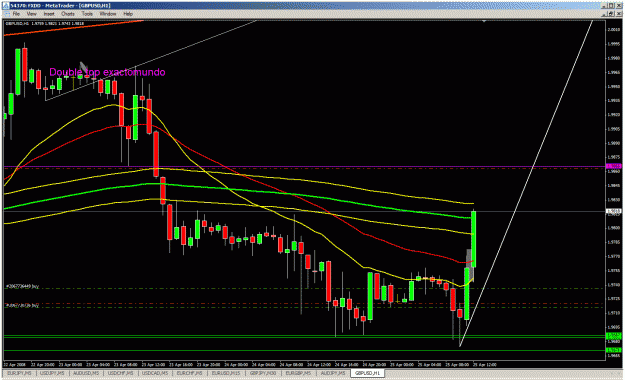The image size is (625, 380).
Task: Open the View menu
Action: tap(31, 14)
